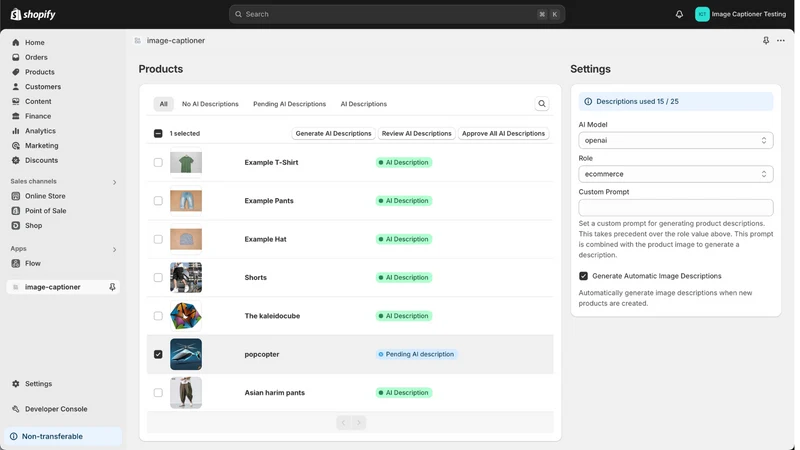Click the Custom Prompt input field
This screenshot has width=800, height=450.
676,208
